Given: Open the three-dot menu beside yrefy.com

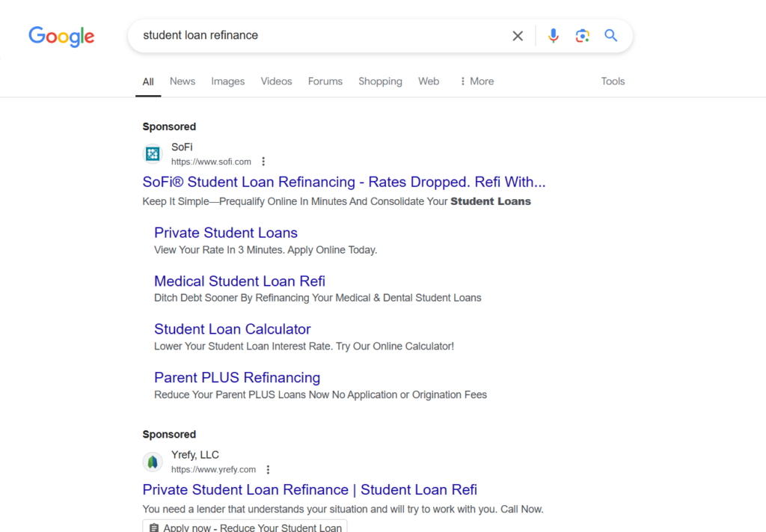Looking at the screenshot, I should point(268,469).
